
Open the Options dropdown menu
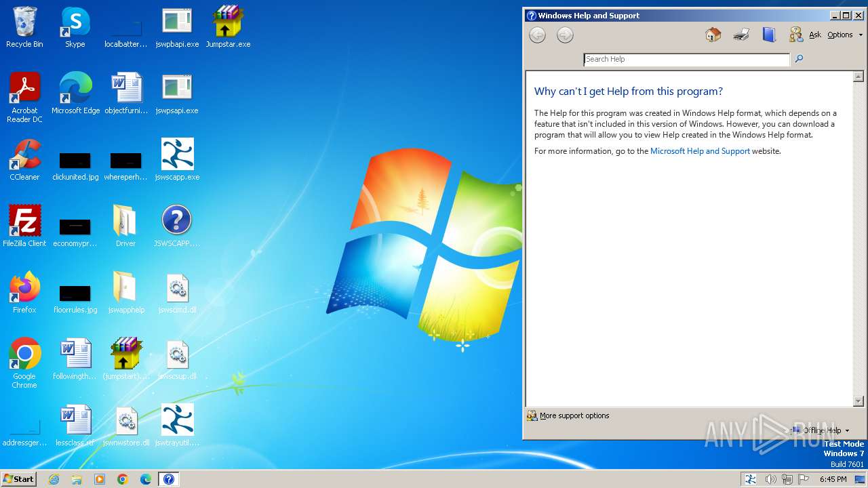tap(845, 35)
